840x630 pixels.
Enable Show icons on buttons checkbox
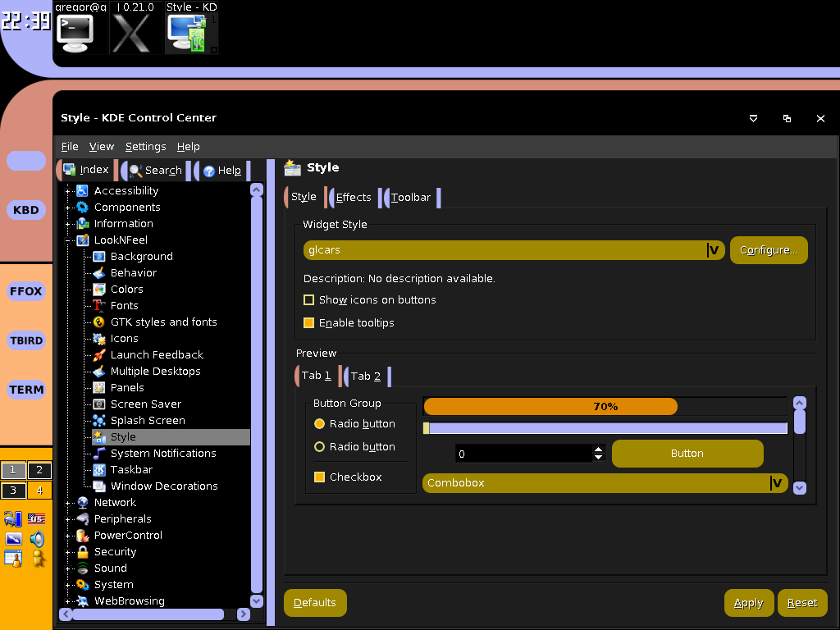(x=308, y=300)
